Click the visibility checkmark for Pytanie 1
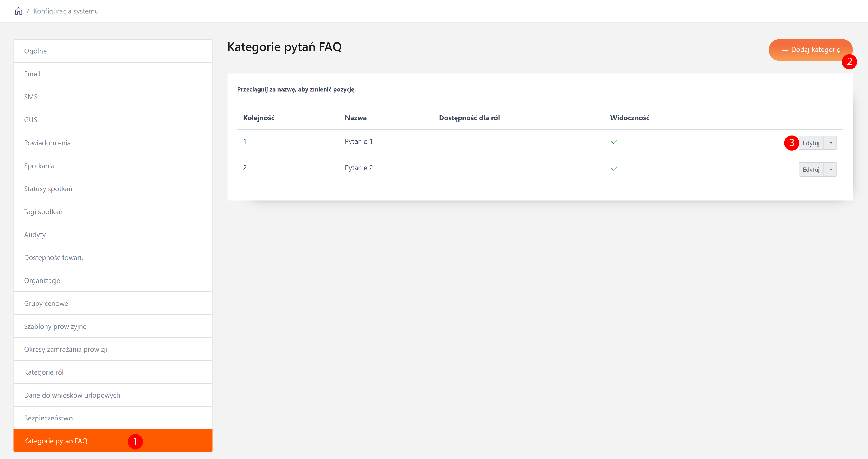Screen dimensions: 868x459 click(614, 142)
